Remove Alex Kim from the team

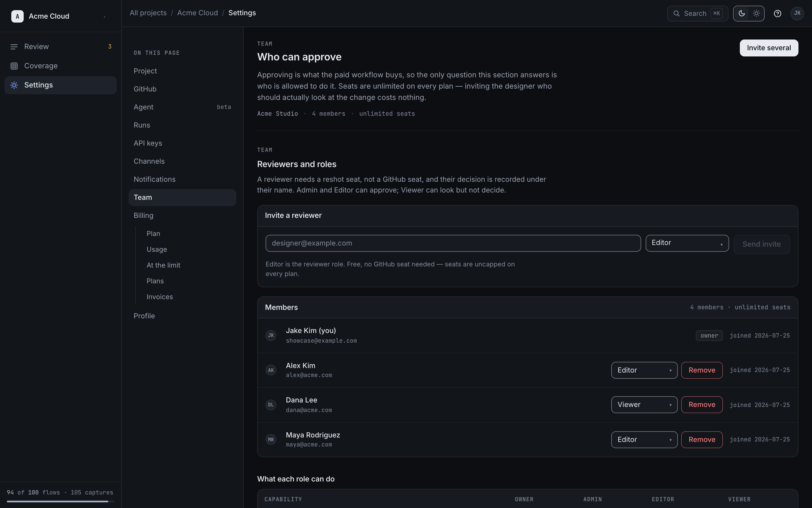(701, 370)
